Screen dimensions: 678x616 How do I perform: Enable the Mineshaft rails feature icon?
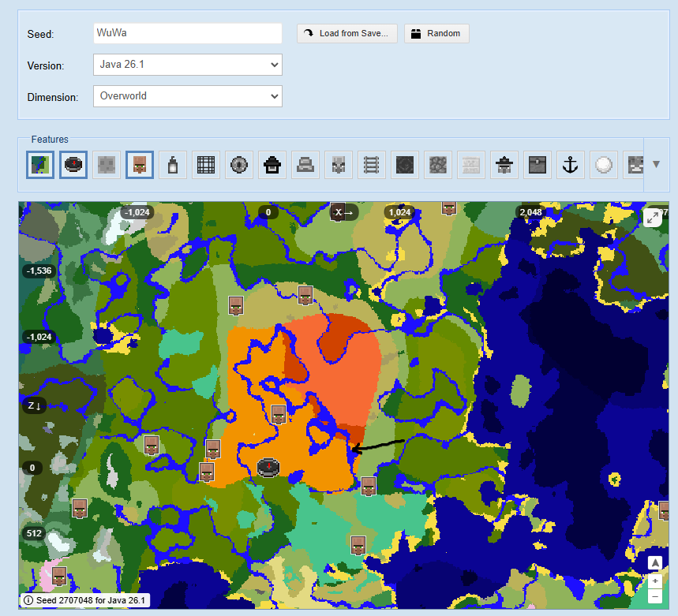point(372,165)
